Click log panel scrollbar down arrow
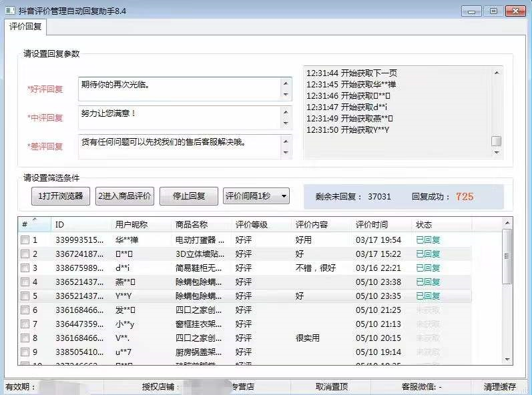The height and width of the screenshot is (395, 532). [x=497, y=153]
